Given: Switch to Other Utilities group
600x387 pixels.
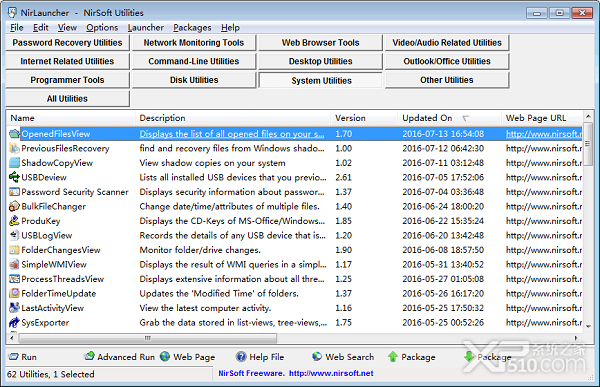Looking at the screenshot, I should coord(447,80).
